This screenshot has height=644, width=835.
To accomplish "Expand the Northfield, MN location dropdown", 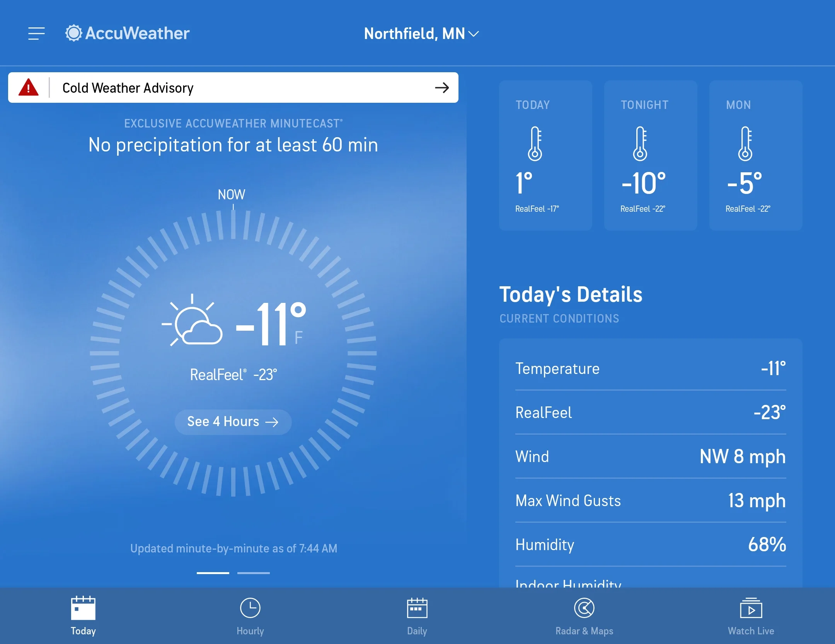I will click(x=421, y=34).
